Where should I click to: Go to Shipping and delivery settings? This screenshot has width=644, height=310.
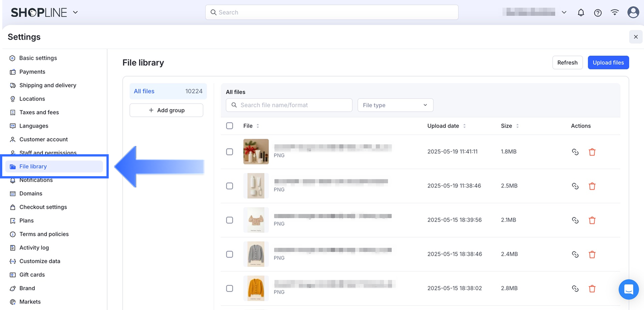point(48,85)
